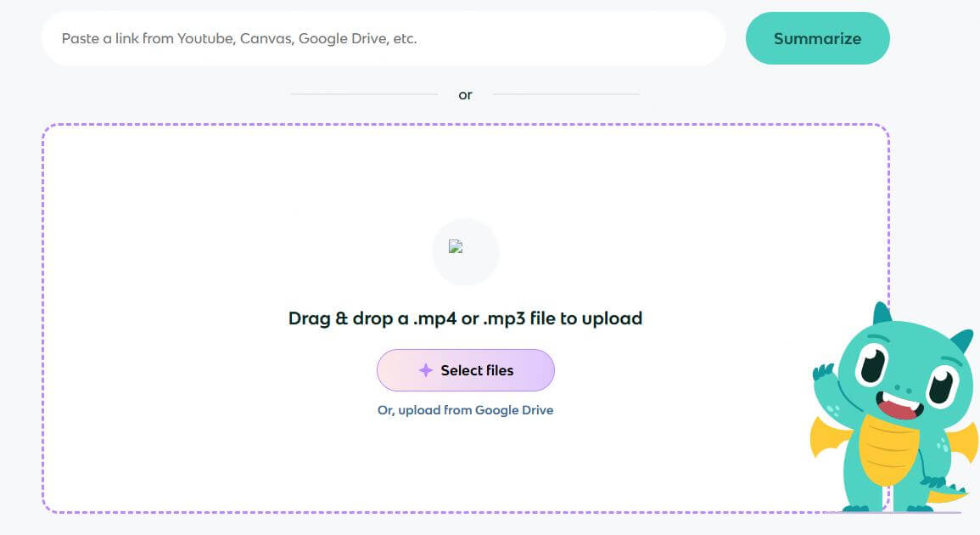Click the divider line right of "or"

click(x=566, y=94)
